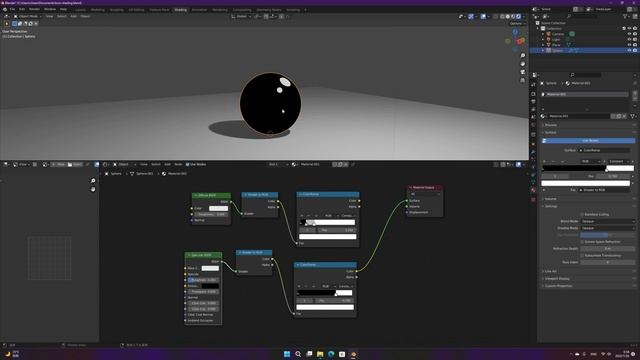Enable wireframe viewport shading mode
Image resolution: width=640 pixels, height=360 pixels.
502,16
